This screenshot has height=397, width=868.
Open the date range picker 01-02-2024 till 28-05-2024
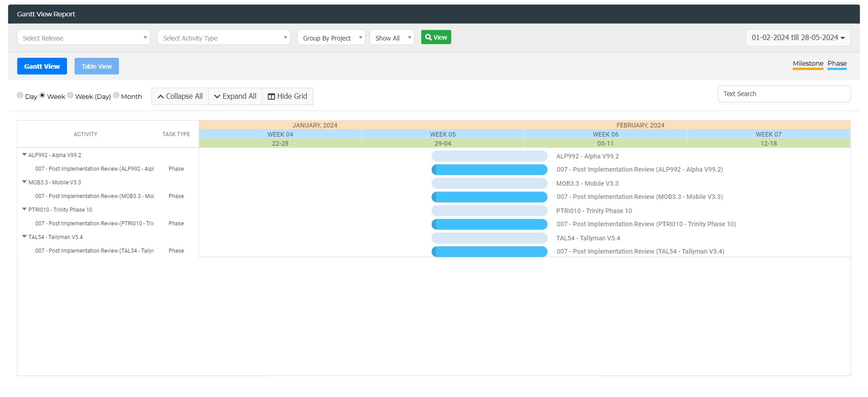coord(798,37)
